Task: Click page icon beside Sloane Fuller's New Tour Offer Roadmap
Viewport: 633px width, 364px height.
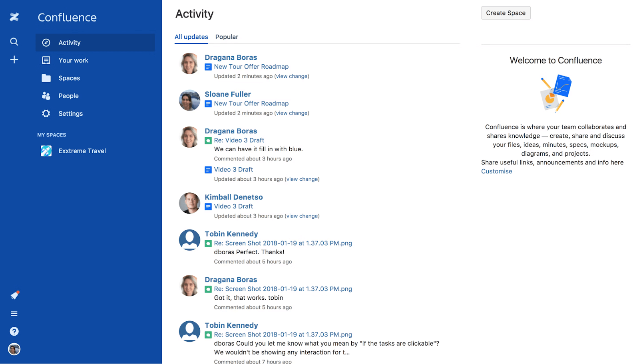Action: [x=208, y=104]
